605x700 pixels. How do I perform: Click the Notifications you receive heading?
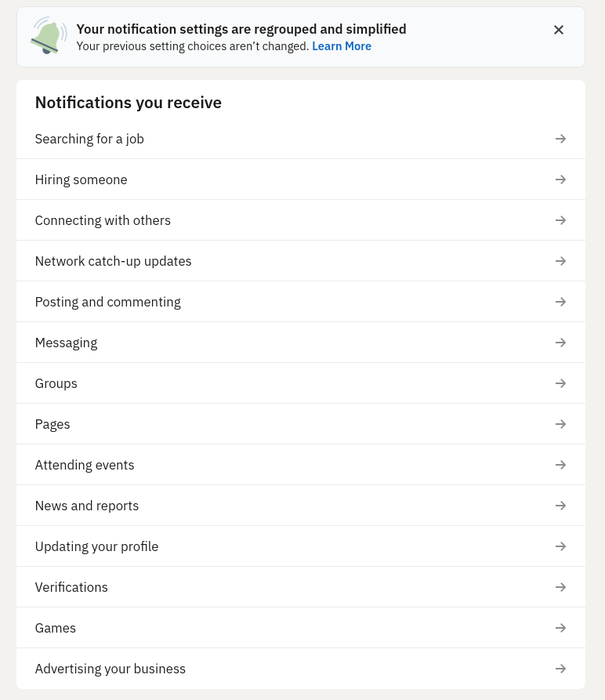tap(128, 103)
